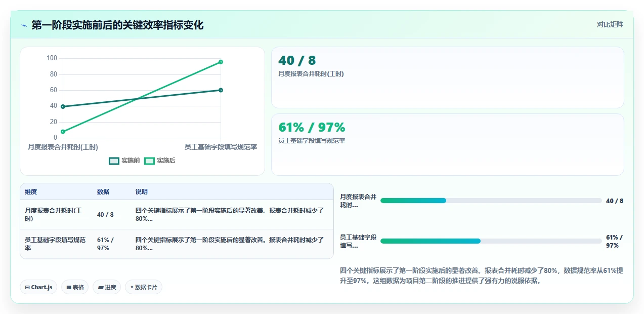Screen dimensions: 644x314
Task: Click the 40 / 8 table cell
Action: (105, 215)
